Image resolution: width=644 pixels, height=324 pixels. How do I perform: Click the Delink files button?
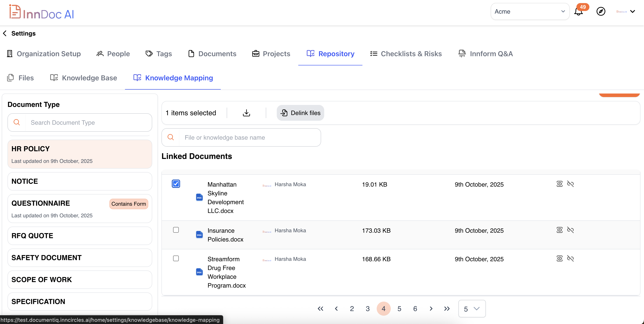point(300,113)
